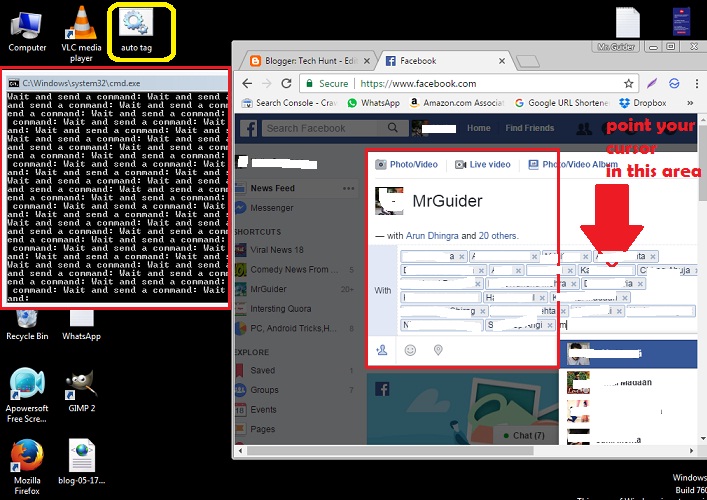Click Home in Facebook header
Image resolution: width=707 pixels, height=500 pixels.
[478, 128]
